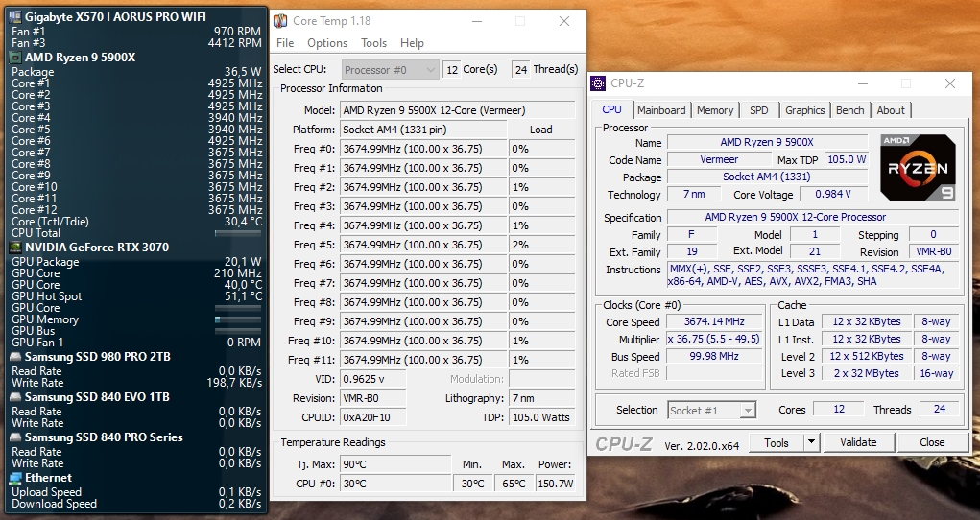Viewport: 980px width, 520px height.
Task: Switch to the Bench tab in CPU-Z
Action: [850, 110]
